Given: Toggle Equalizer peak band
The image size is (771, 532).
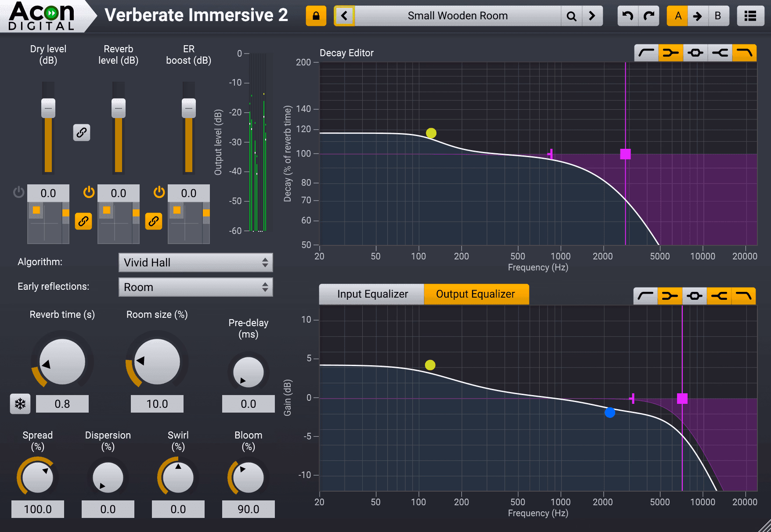Looking at the screenshot, I should [694, 296].
